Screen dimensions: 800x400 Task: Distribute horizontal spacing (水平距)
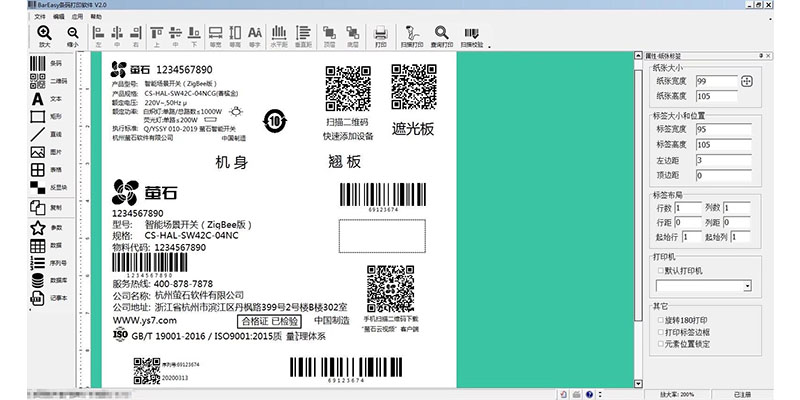point(279,36)
